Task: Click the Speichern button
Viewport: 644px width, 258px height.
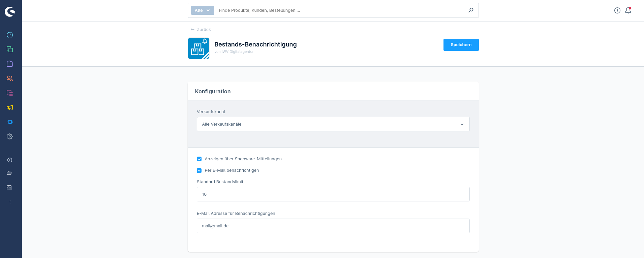Action: tap(461, 45)
